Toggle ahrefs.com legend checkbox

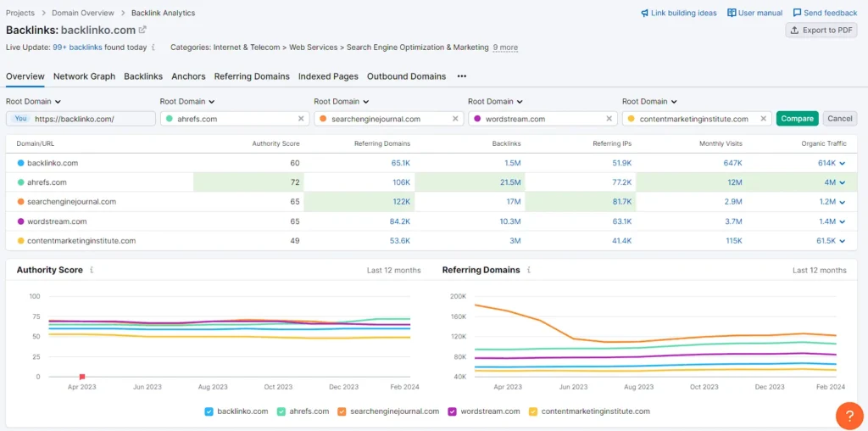281,411
